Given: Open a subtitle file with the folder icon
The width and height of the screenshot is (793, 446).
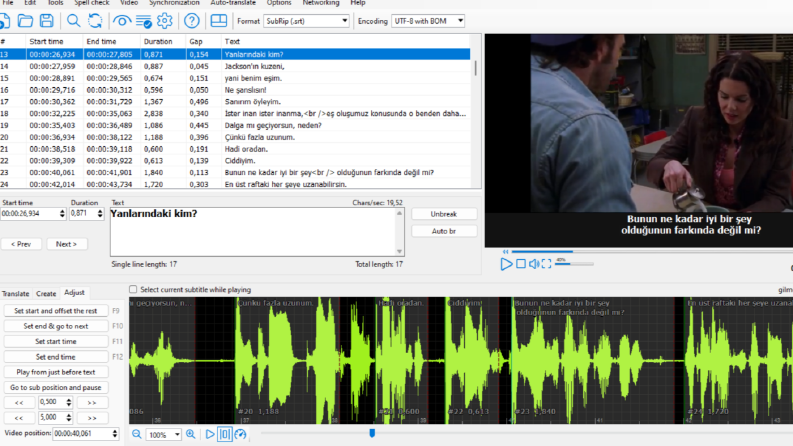Looking at the screenshot, I should coord(25,21).
